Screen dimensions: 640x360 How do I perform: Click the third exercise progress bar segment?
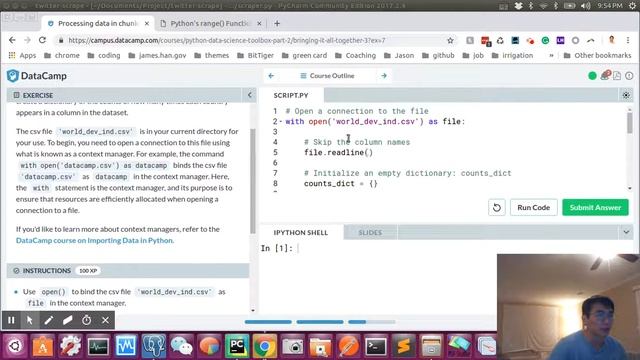(x=372, y=322)
